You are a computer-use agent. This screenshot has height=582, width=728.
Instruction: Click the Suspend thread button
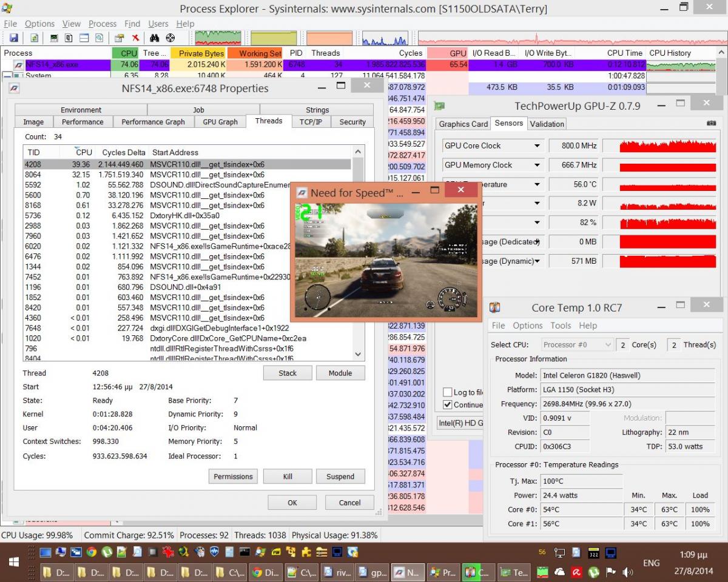(340, 477)
